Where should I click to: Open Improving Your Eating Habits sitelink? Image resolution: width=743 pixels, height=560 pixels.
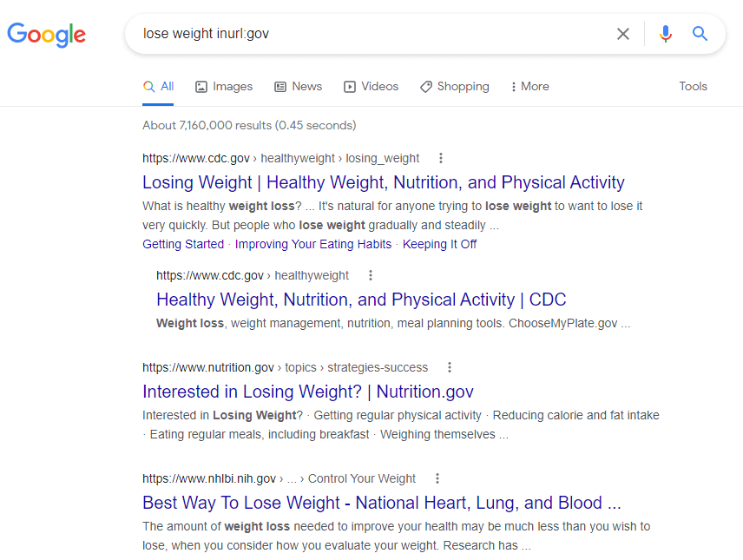(x=313, y=244)
